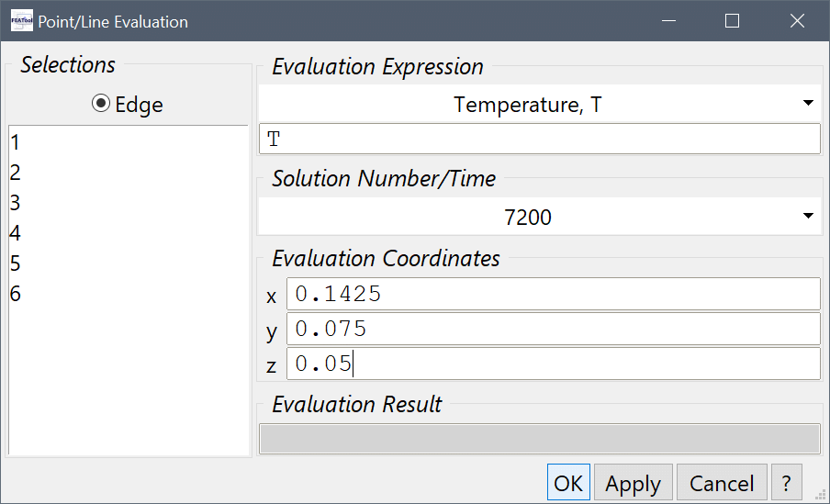Click the FEATool app icon in title bar
830x504 pixels.
tap(21, 21)
